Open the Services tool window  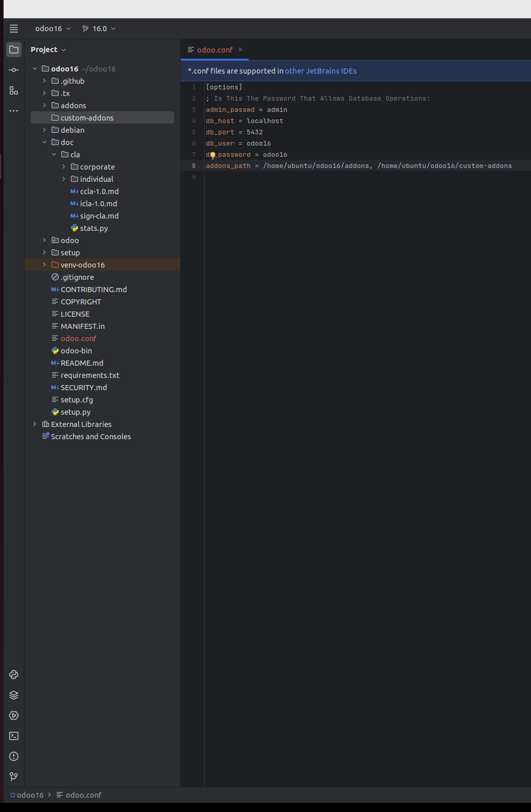coord(14,715)
